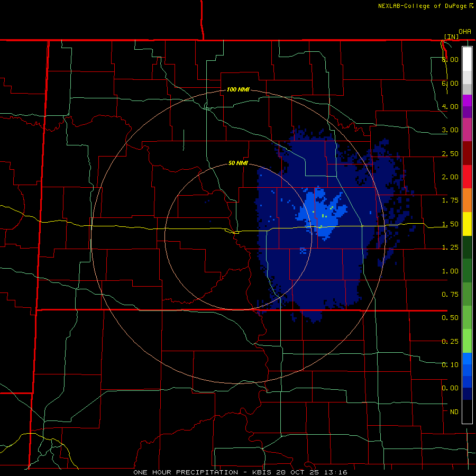Viewport: 476px width, 476px height.
Task: Click the '6.00' legend value
Action: pyautogui.click(x=450, y=83)
